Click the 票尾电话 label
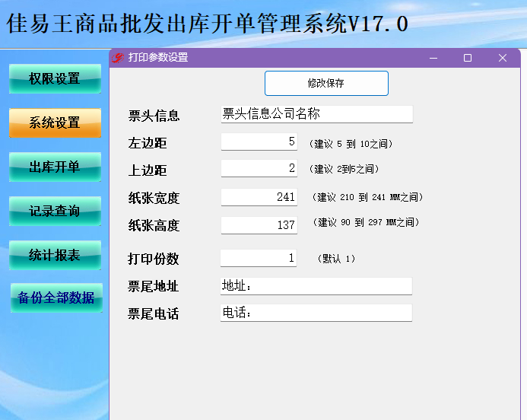 click(154, 313)
